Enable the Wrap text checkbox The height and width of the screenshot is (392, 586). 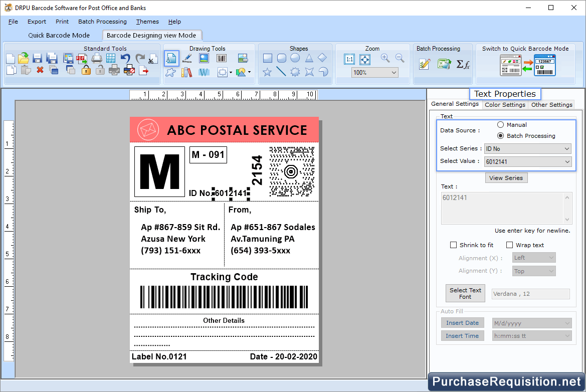(510, 245)
